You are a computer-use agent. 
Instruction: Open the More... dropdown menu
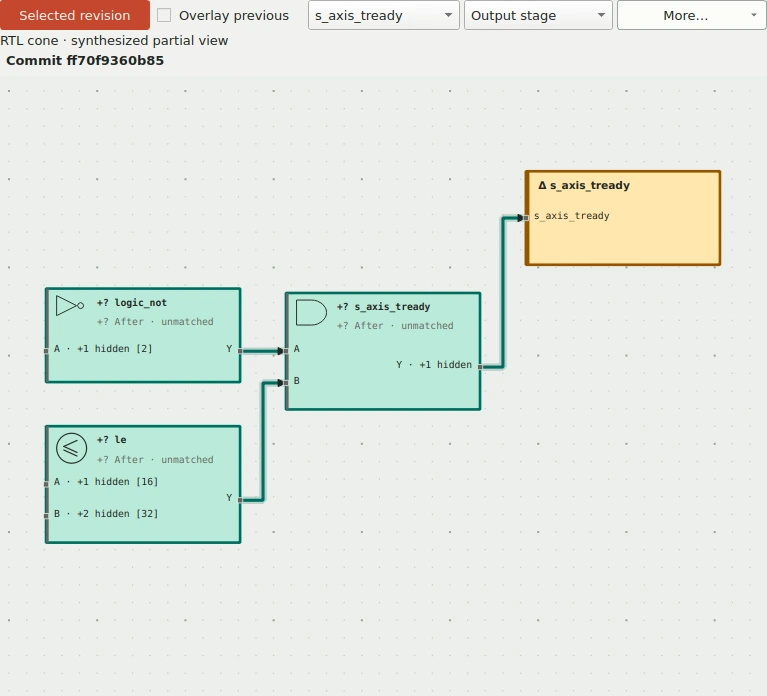pos(691,15)
